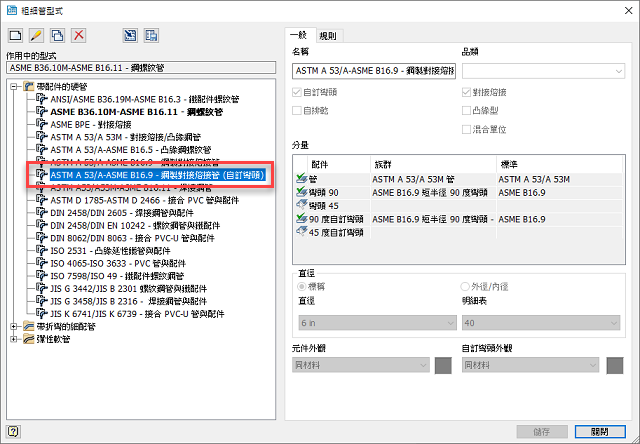This screenshot has height=444, width=640.
Task: Click the style icon beside ANSI/ASME B36.19M-ASME B16.3
Action: (x=42, y=99)
